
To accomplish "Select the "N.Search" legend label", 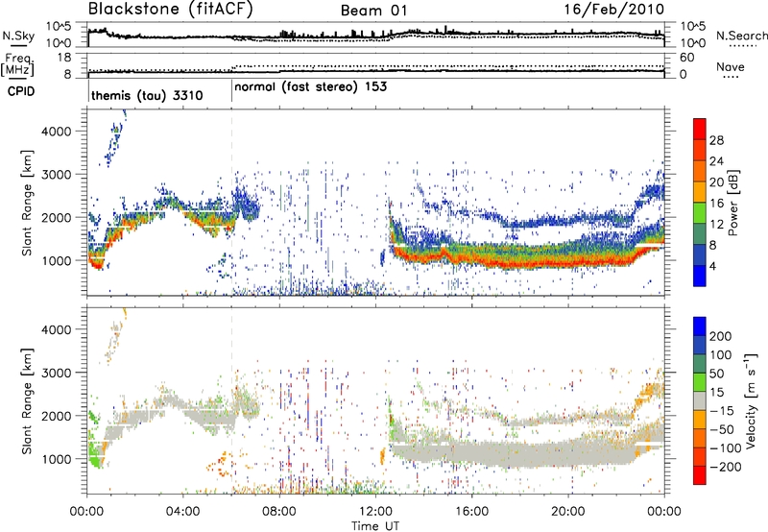I will (741, 36).
